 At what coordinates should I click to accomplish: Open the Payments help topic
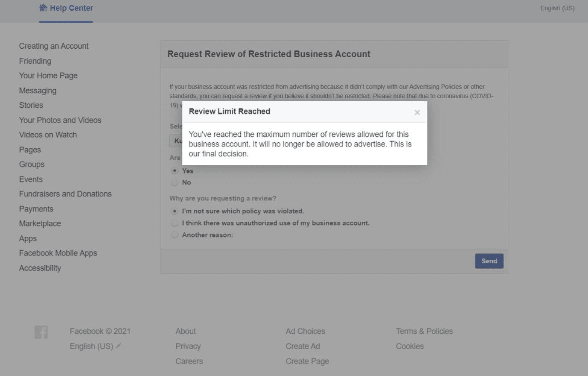pyautogui.click(x=36, y=209)
